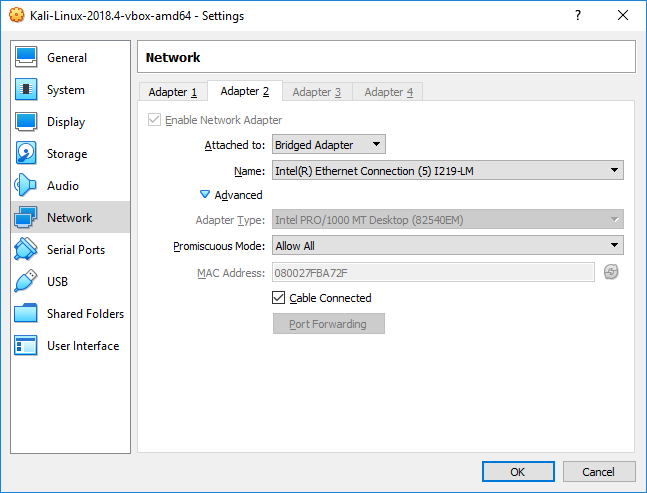647x493 pixels.
Task: Click the OK button
Action: coord(517,471)
